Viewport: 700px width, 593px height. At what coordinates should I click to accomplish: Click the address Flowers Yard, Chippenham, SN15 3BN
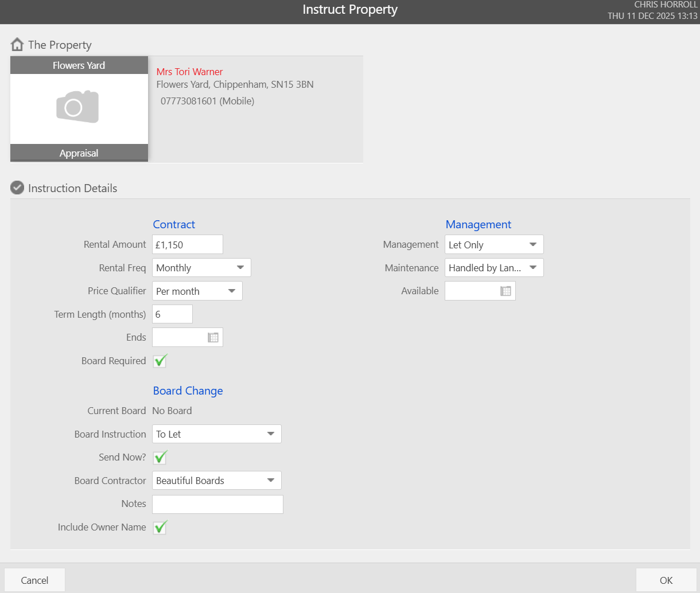coord(235,84)
